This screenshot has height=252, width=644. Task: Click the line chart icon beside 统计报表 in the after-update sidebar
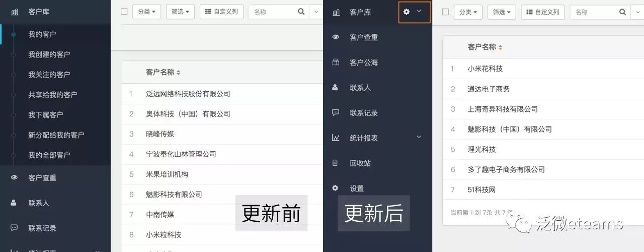[336, 138]
